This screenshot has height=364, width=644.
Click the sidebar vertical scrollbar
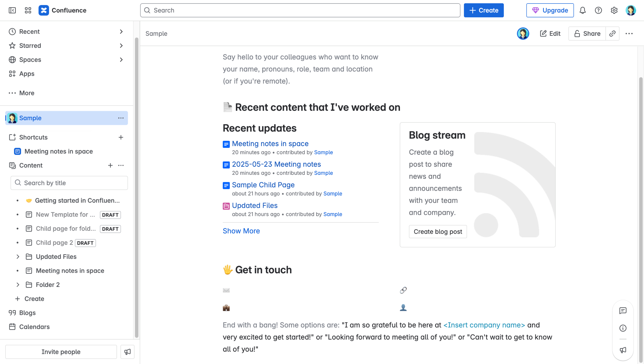tap(137, 186)
